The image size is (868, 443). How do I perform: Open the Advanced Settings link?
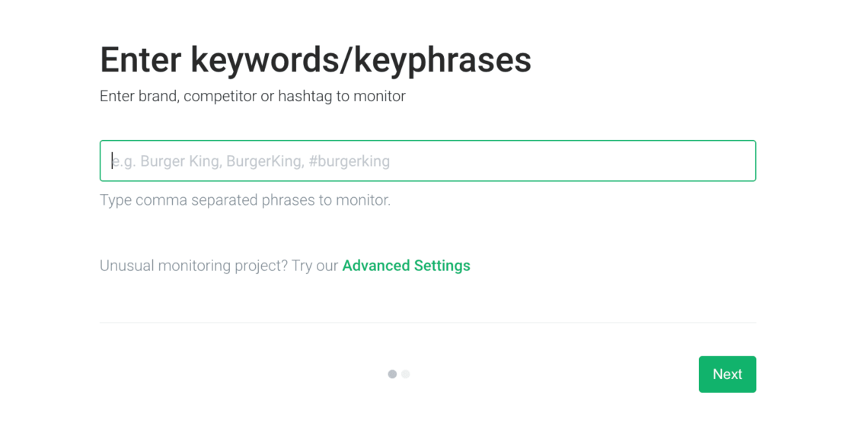407,266
